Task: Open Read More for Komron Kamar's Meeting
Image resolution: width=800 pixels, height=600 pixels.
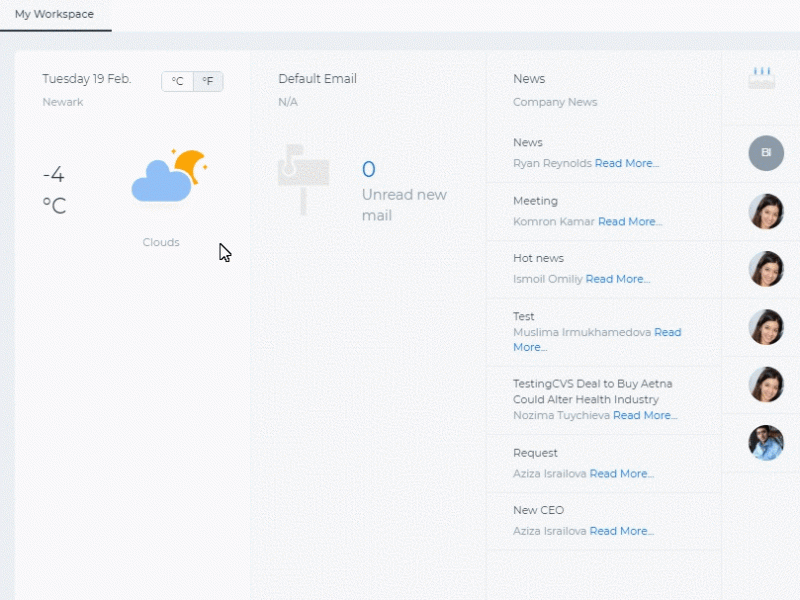Action: [630, 221]
